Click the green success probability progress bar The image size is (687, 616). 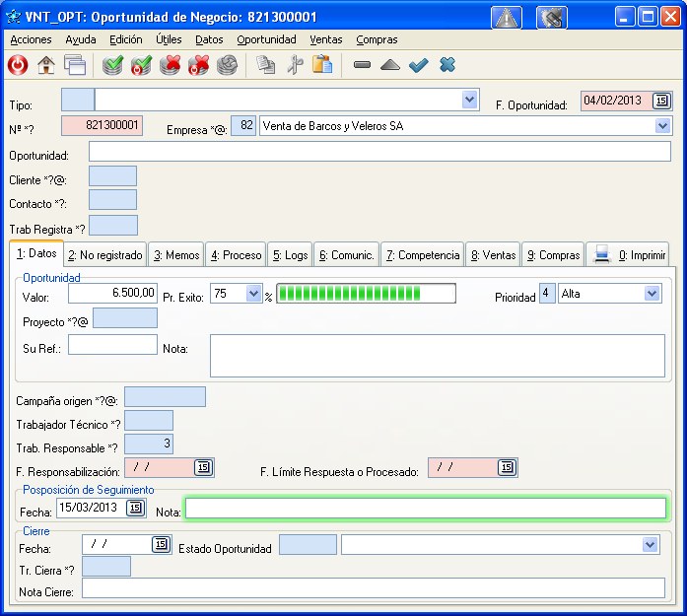tap(366, 293)
